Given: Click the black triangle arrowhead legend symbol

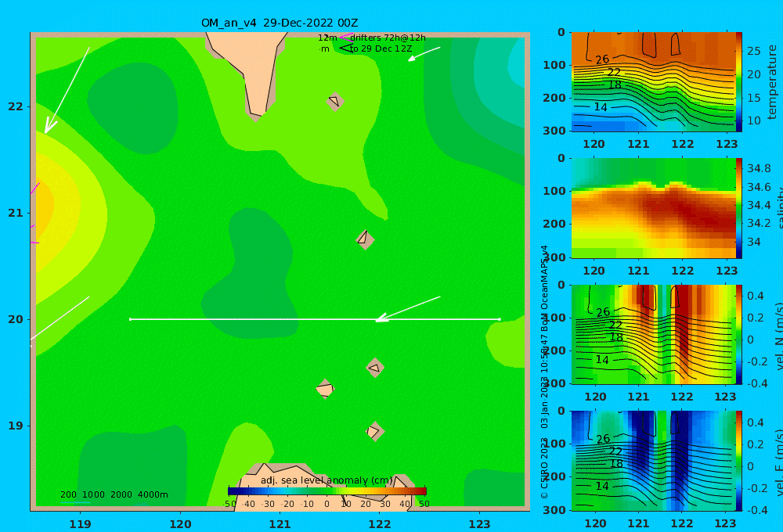Looking at the screenshot, I should click(346, 49).
